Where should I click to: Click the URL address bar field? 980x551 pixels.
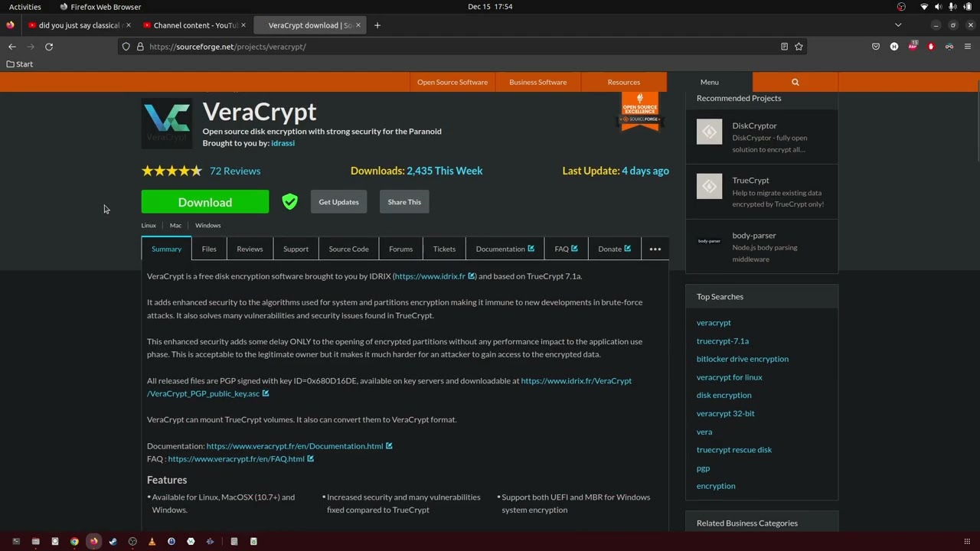[463, 47]
